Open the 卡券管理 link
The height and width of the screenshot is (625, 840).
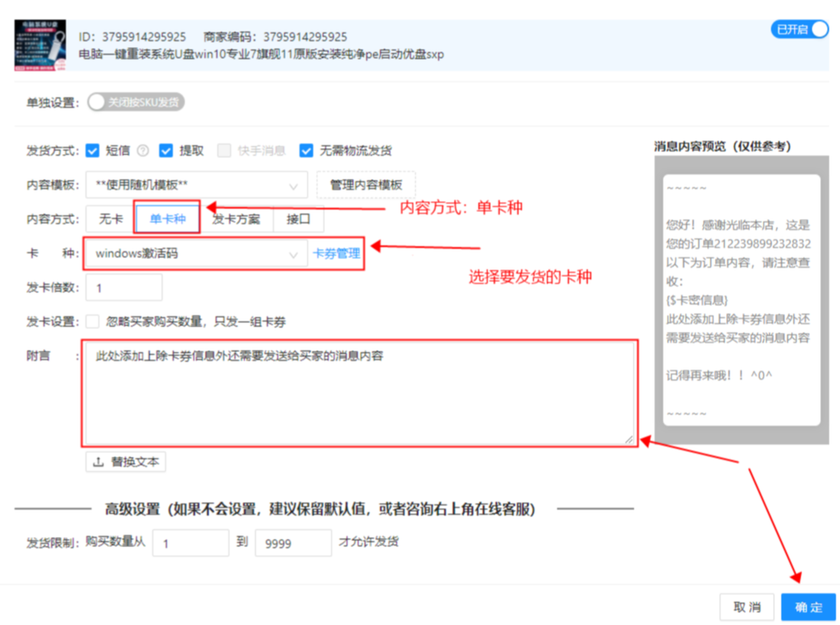pyautogui.click(x=336, y=253)
